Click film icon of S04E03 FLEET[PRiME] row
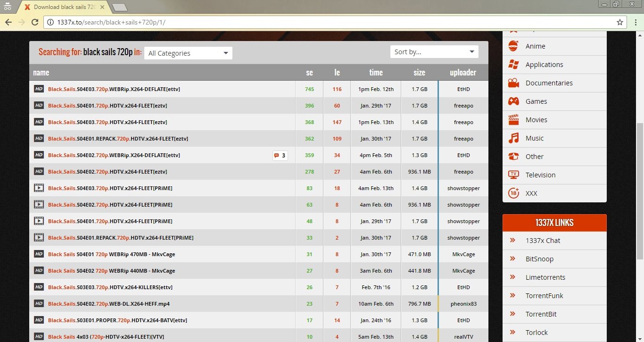This screenshot has width=644, height=342. point(39,188)
